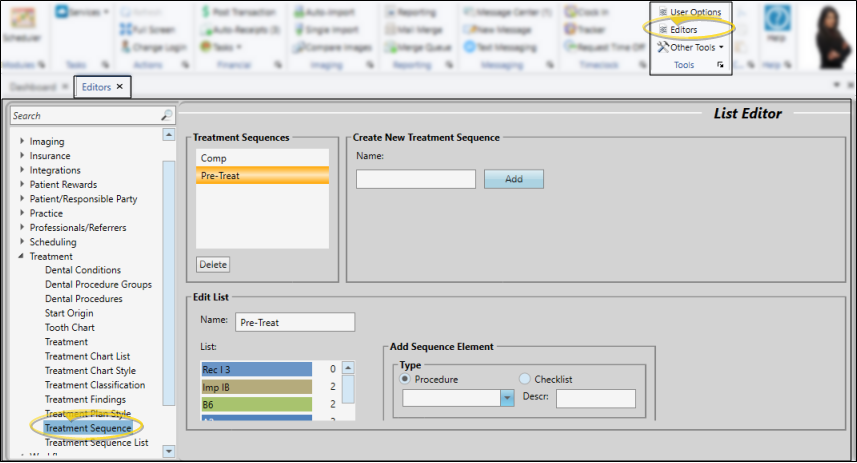
Task: Select Treatment Sequence List in tree
Action: (96, 442)
